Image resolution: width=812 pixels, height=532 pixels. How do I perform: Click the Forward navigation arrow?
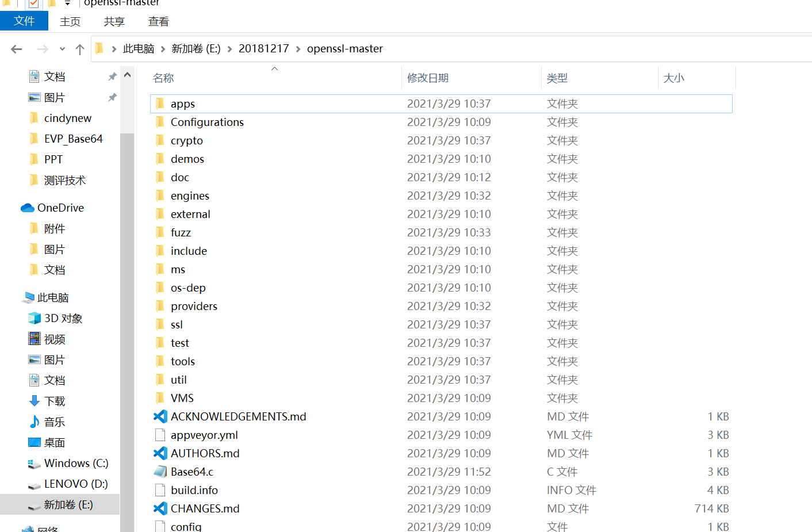click(43, 49)
